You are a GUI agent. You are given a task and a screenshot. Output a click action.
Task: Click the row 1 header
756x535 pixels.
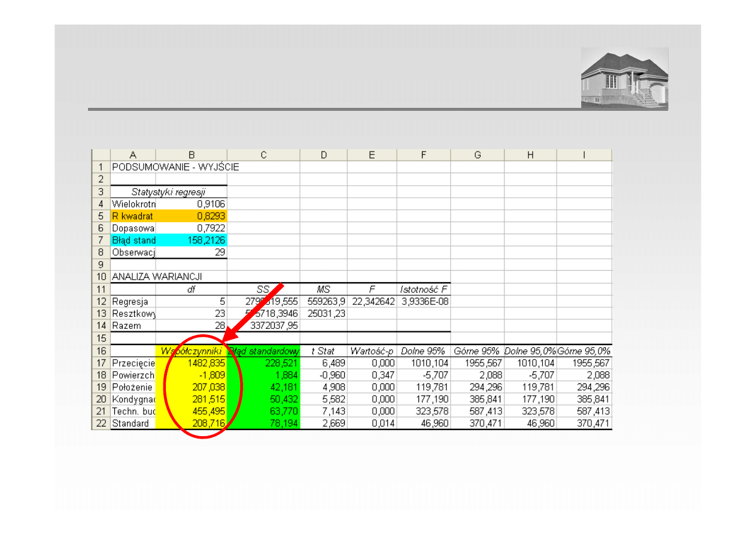101,168
